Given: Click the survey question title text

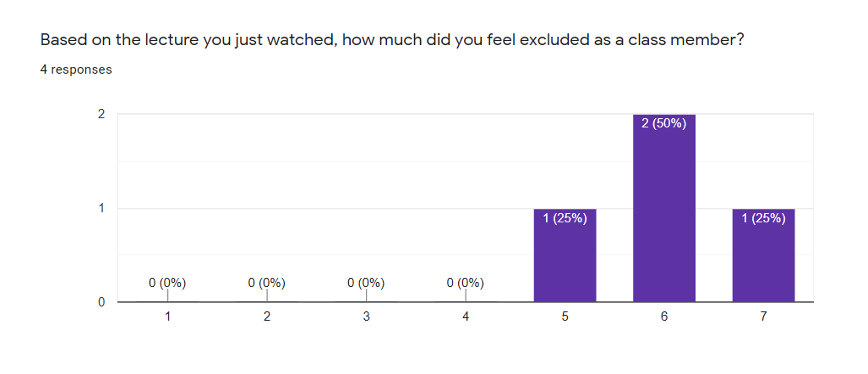Looking at the screenshot, I should (x=391, y=41).
